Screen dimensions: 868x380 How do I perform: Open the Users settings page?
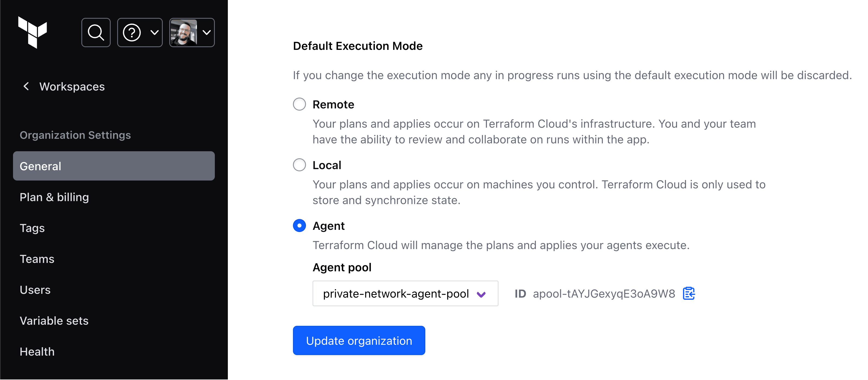pyautogui.click(x=35, y=290)
